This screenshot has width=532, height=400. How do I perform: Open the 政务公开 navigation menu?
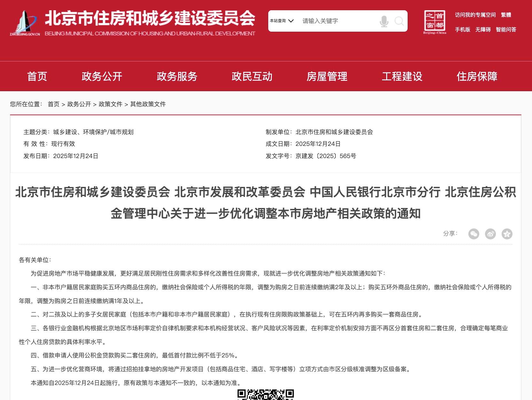[x=102, y=76]
